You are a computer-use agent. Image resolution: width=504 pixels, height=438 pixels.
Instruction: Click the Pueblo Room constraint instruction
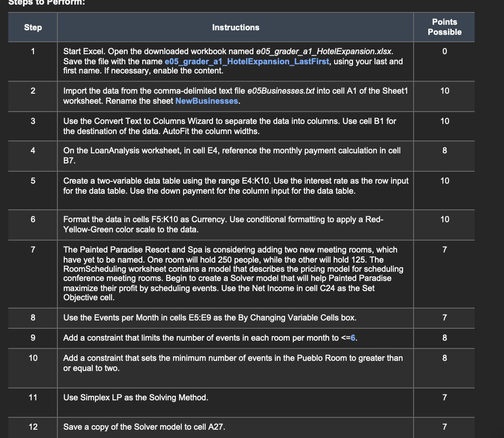235,363
